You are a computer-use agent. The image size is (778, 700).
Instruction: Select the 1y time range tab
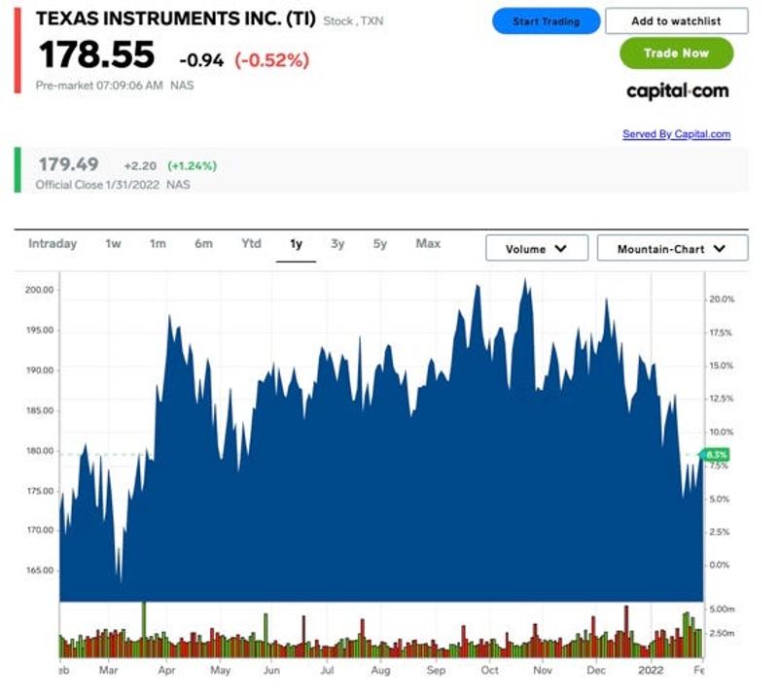297,244
